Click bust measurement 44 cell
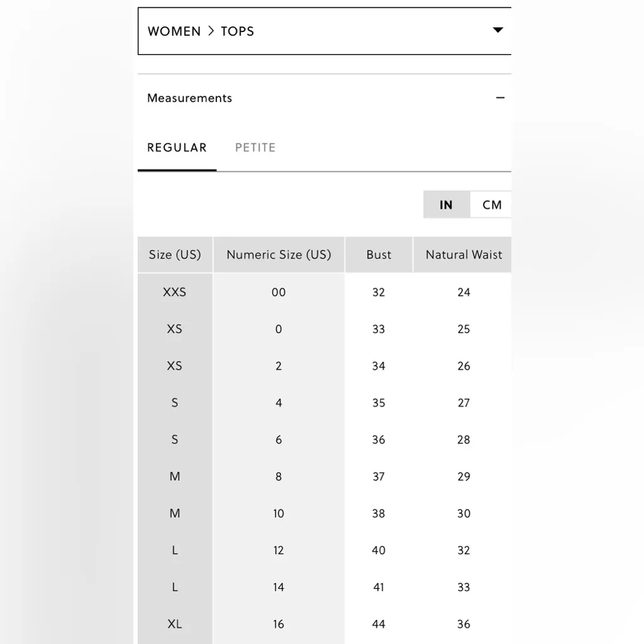Image resolution: width=644 pixels, height=644 pixels. pyautogui.click(x=379, y=624)
